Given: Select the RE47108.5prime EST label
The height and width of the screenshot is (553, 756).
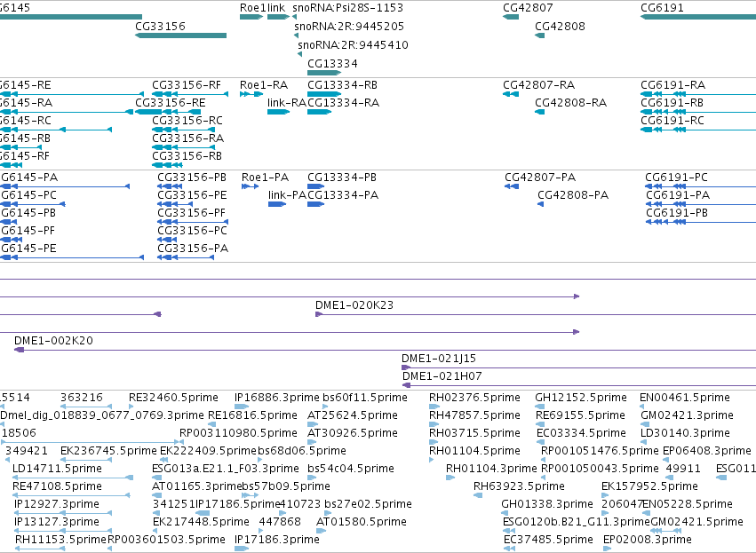Looking at the screenshot, I should [57, 487].
